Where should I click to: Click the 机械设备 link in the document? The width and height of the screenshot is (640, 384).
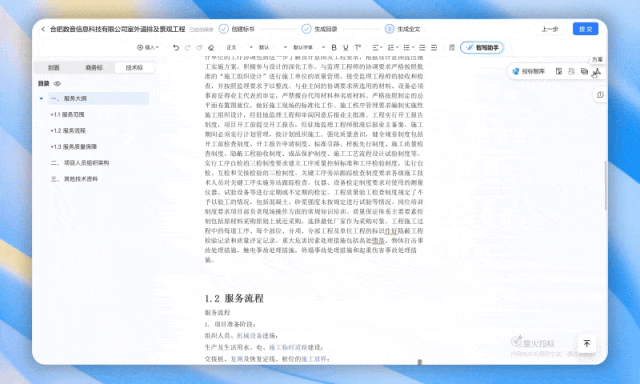pos(249,336)
